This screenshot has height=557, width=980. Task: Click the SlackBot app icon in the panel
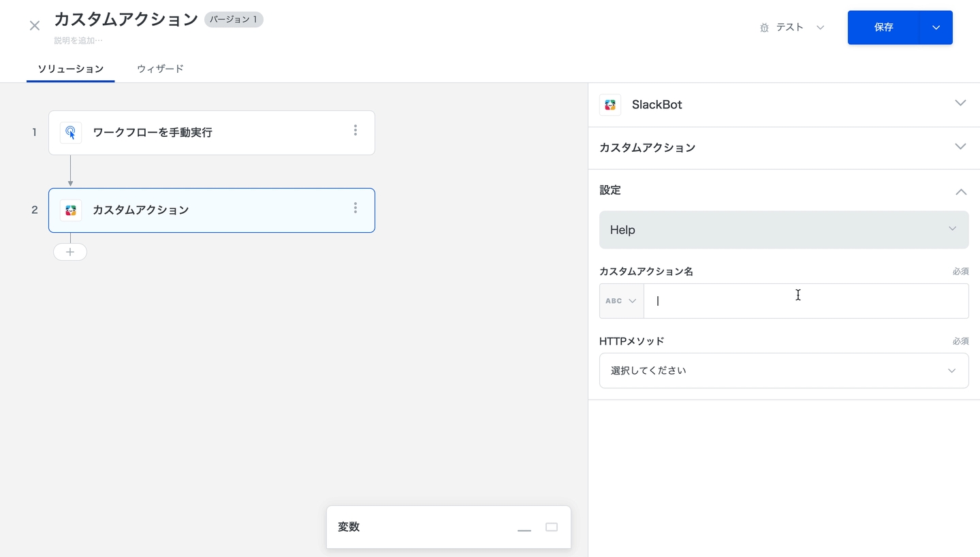point(610,105)
